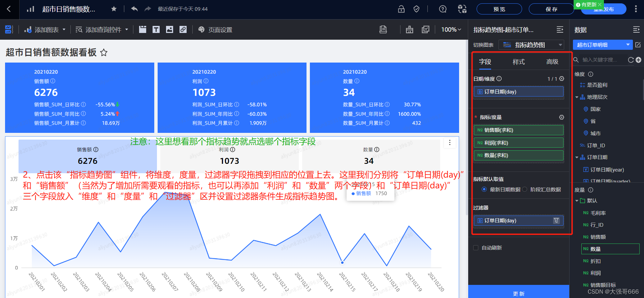Select 订单日期(day) in 日期/维度
644x298 pixels.
click(519, 92)
